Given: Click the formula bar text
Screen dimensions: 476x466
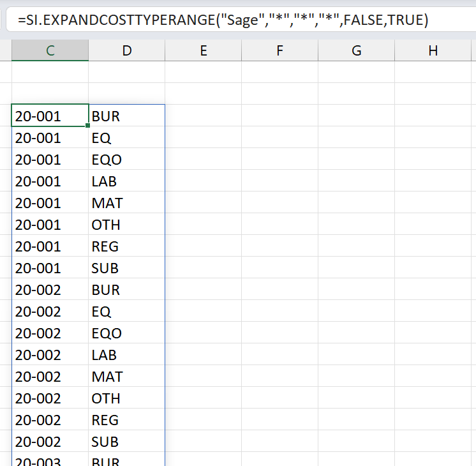Looking at the screenshot, I should (x=223, y=20).
